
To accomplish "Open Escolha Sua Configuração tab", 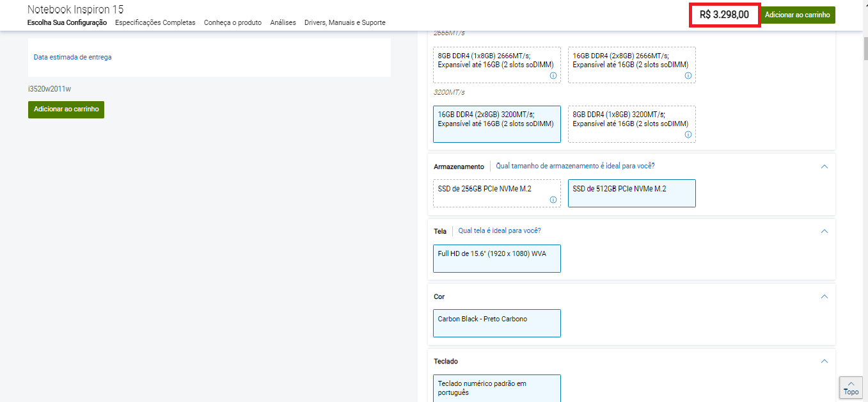I will 67,22.
